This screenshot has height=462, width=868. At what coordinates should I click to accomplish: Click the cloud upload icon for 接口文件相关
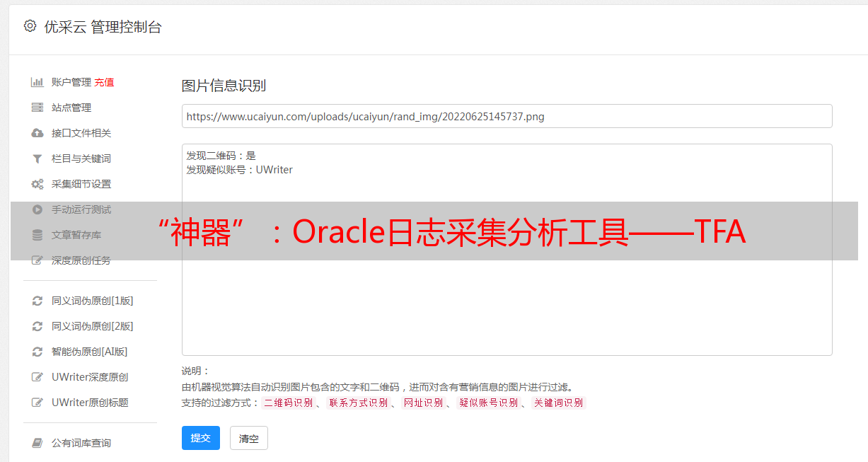(37, 133)
